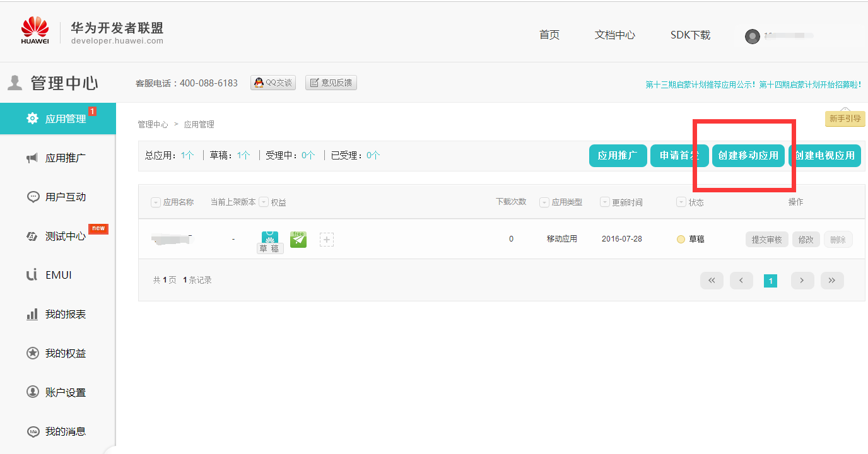Expand the 应用名称 column filter dropdown
This screenshot has width=868, height=454.
point(156,202)
